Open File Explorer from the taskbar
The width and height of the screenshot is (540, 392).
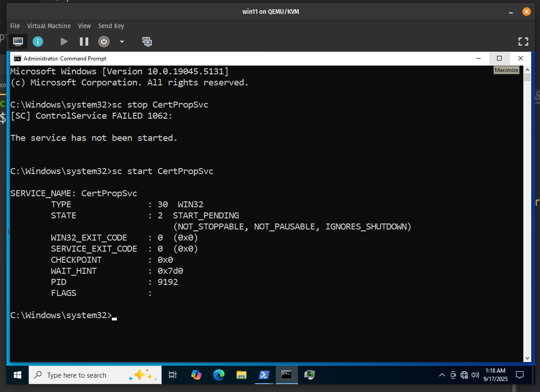coord(242,375)
